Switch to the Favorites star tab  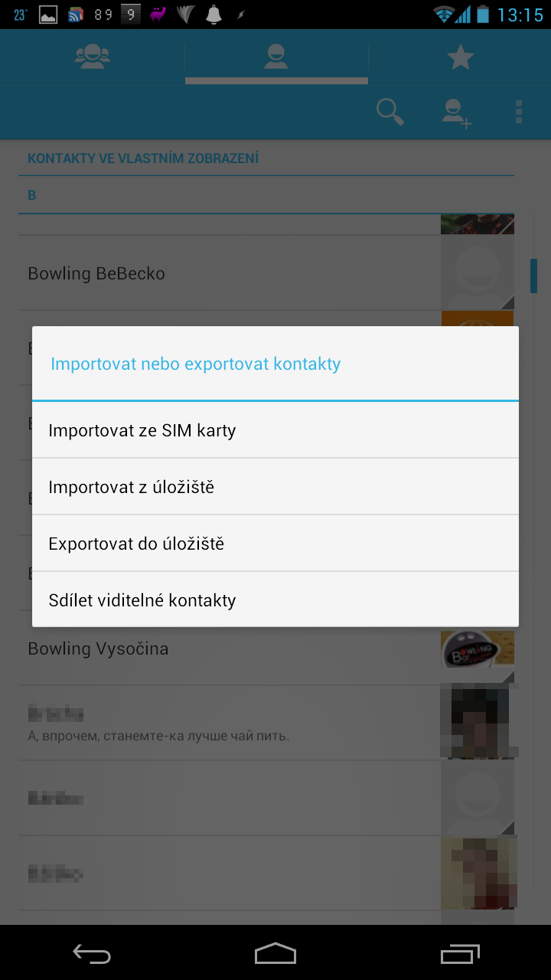(460, 57)
